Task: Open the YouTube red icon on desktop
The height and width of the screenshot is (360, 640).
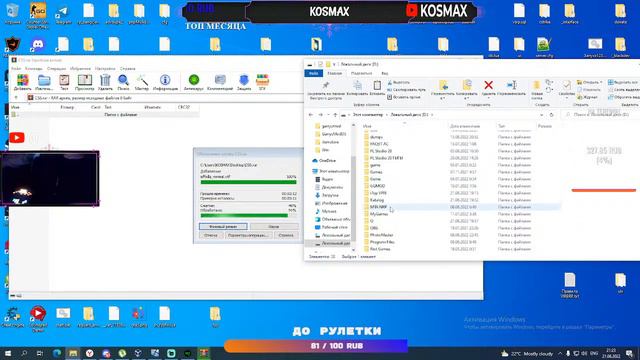Action: pyautogui.click(x=17, y=138)
